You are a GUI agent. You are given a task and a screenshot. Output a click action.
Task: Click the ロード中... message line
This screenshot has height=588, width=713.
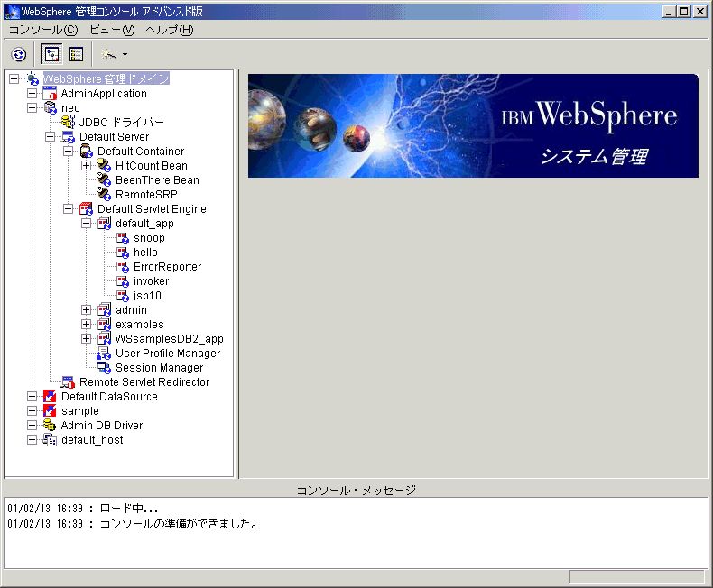click(x=83, y=509)
